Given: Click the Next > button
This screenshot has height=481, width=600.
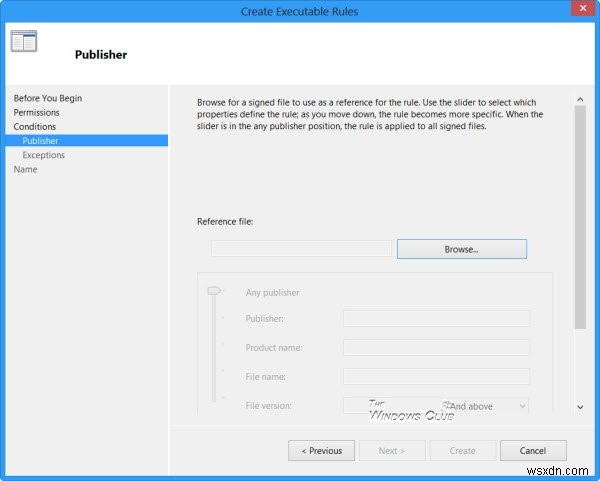Looking at the screenshot, I should tap(392, 451).
